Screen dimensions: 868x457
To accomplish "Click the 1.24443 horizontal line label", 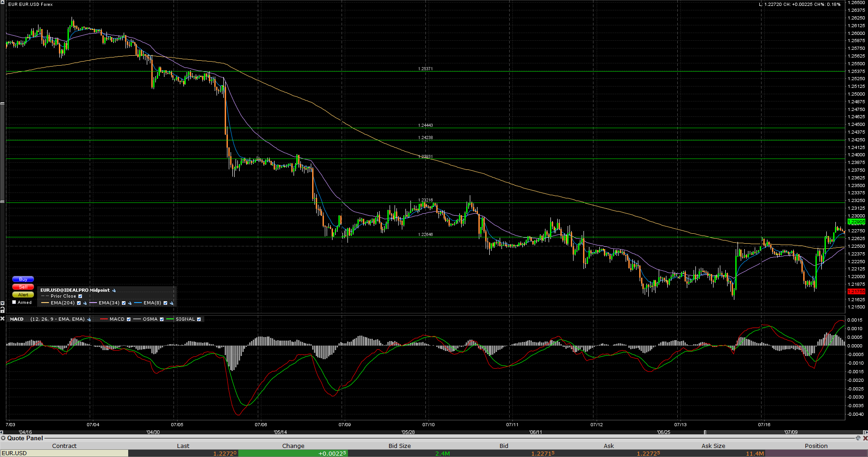I will tap(425, 125).
